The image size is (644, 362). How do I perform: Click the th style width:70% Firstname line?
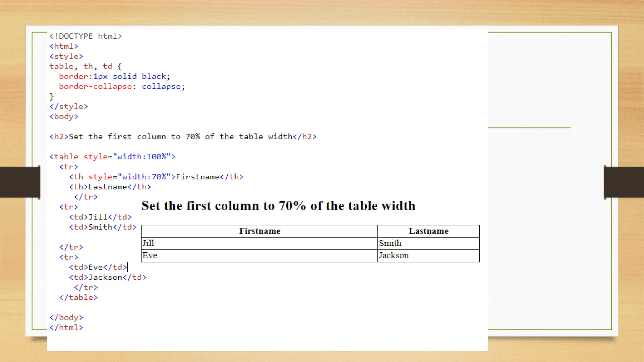156,177
